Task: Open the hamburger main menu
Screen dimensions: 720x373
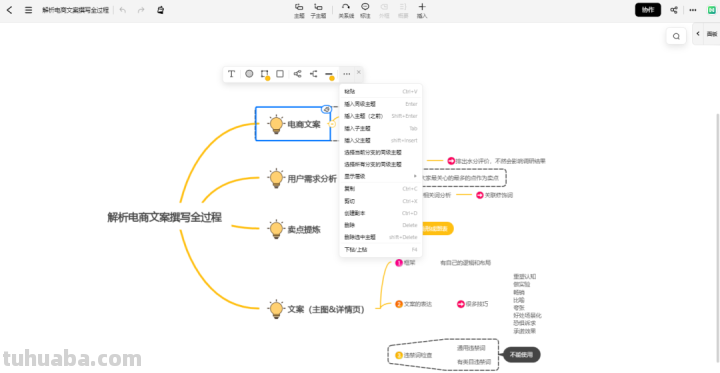Action: pyautogui.click(x=28, y=10)
